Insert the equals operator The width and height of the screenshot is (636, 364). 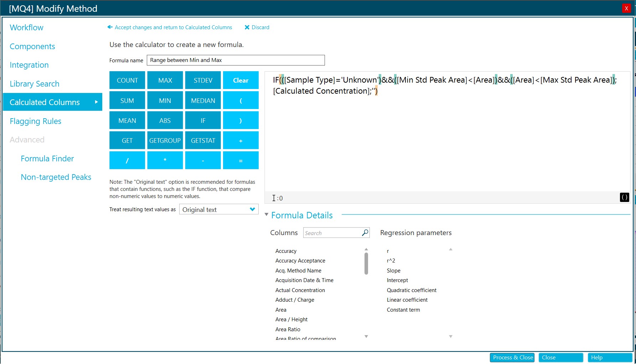point(241,160)
